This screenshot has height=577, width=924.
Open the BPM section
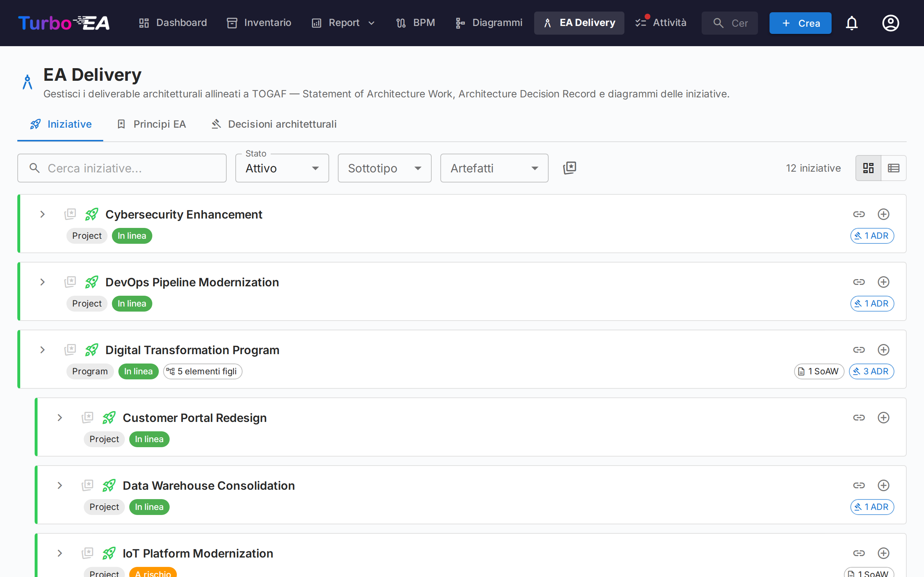point(415,22)
